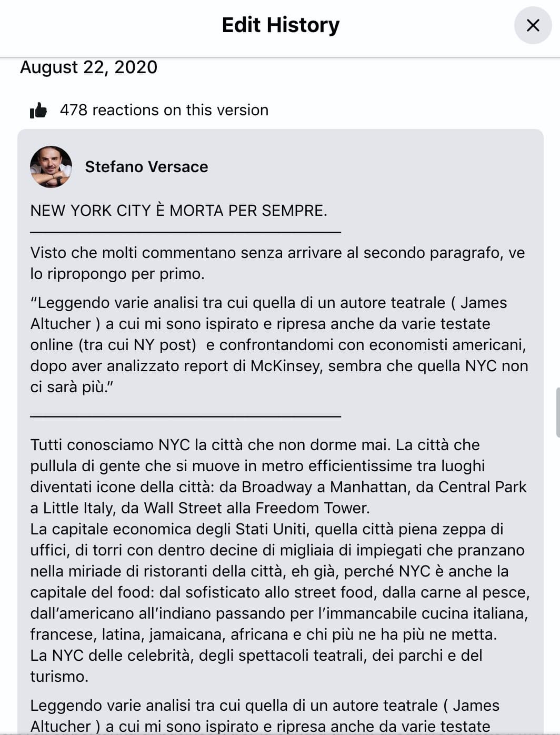
Task: Click the words 'James Altucher' in the quoted paragraph
Action: (269, 313)
